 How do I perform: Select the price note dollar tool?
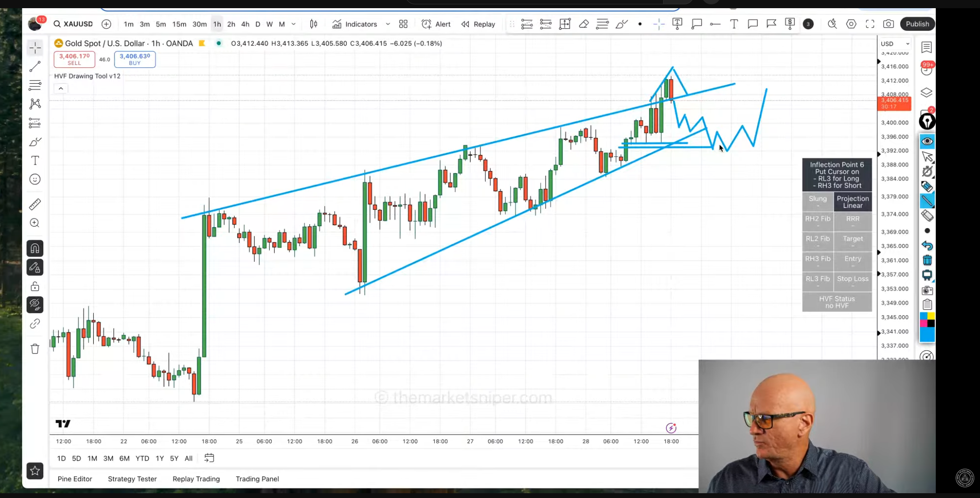790,24
